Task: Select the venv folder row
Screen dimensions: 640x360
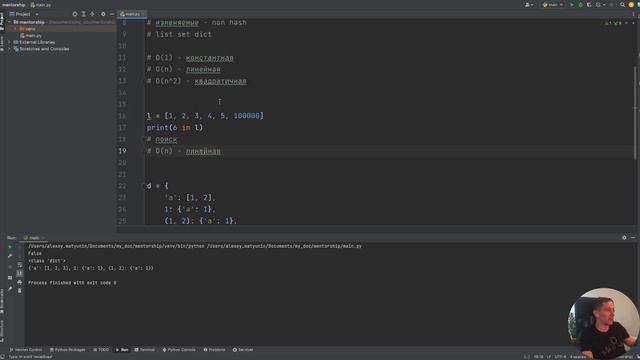Action: pyautogui.click(x=58, y=29)
